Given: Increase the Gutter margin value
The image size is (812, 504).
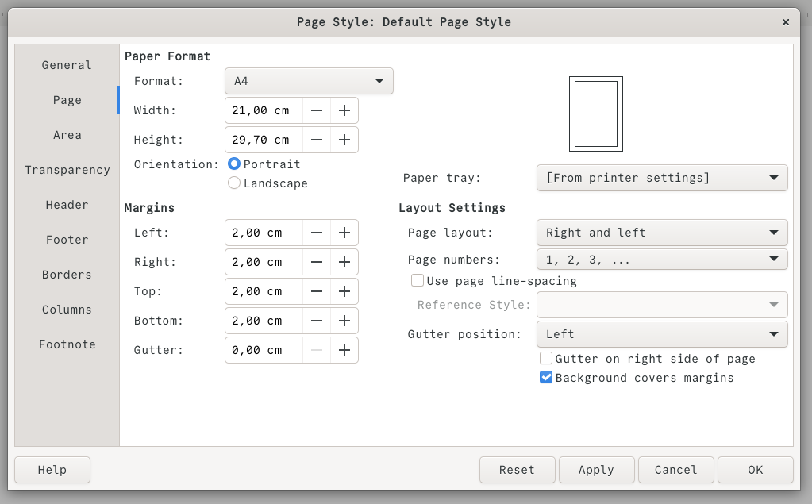Looking at the screenshot, I should (344, 350).
